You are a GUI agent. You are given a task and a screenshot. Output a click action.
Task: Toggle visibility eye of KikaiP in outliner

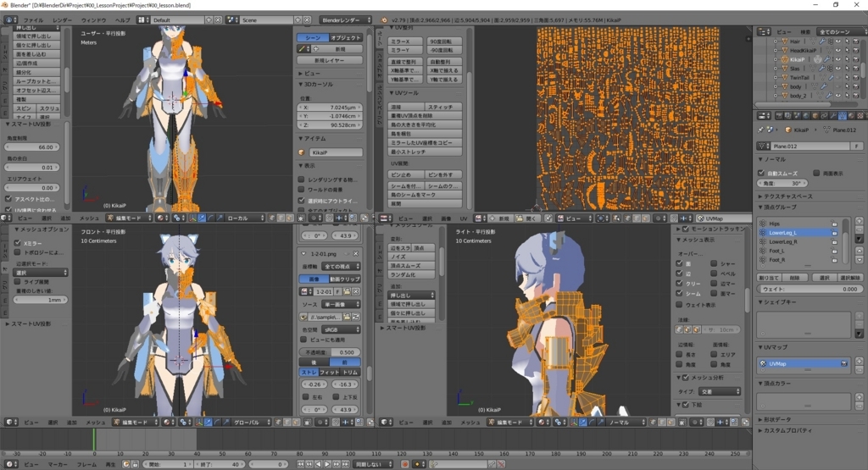pos(837,59)
